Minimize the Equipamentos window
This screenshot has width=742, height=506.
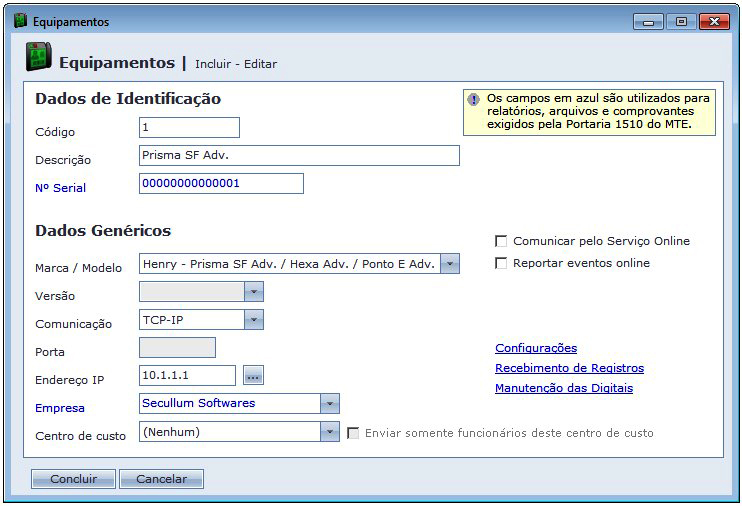click(648, 21)
